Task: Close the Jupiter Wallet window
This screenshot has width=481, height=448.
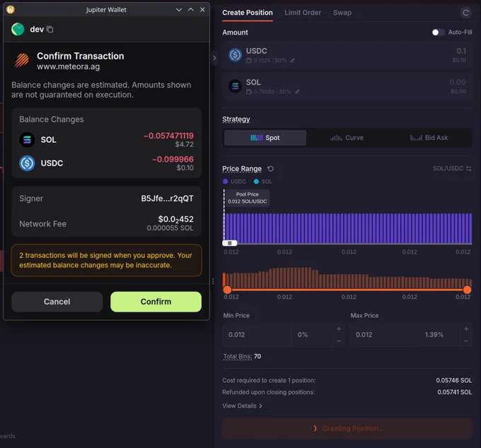Action: point(202,9)
